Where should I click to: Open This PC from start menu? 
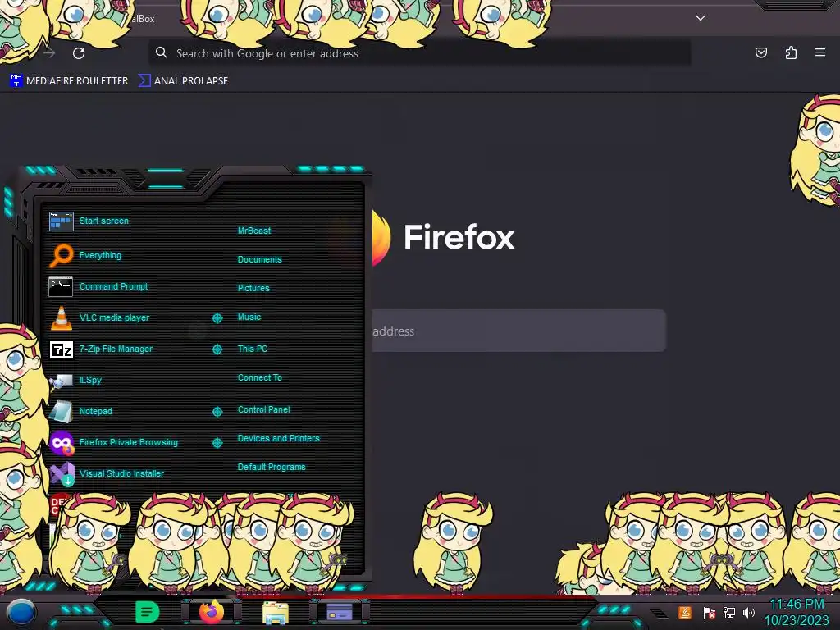click(x=253, y=349)
